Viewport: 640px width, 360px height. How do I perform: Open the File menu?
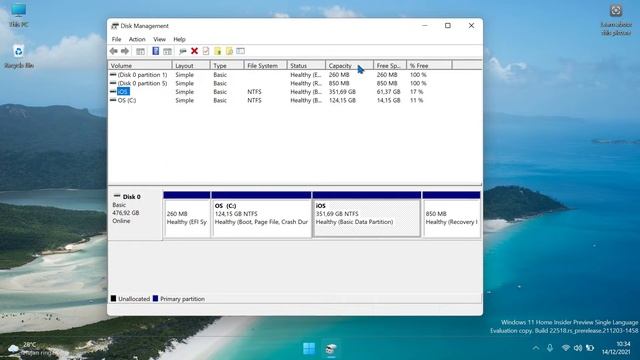click(x=116, y=39)
